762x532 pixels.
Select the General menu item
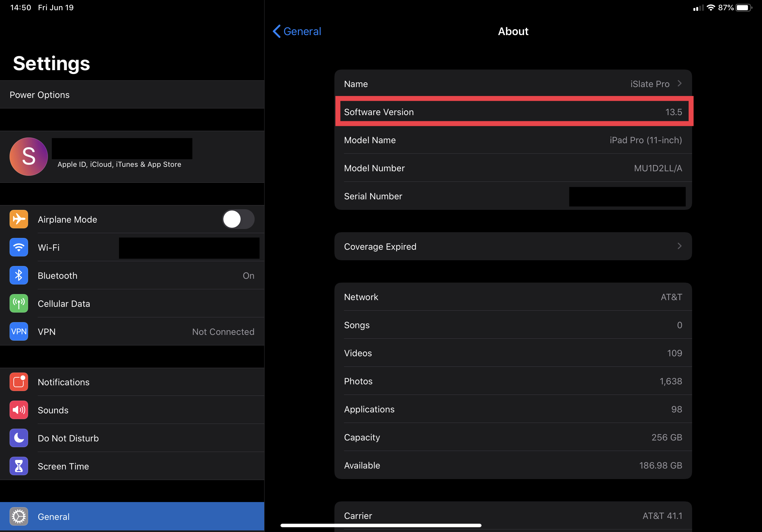point(53,516)
